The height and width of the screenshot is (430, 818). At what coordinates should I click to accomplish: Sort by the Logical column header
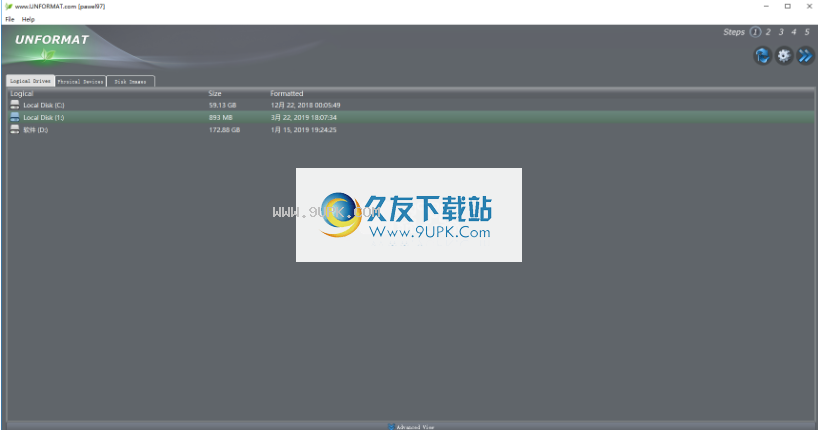click(x=21, y=93)
